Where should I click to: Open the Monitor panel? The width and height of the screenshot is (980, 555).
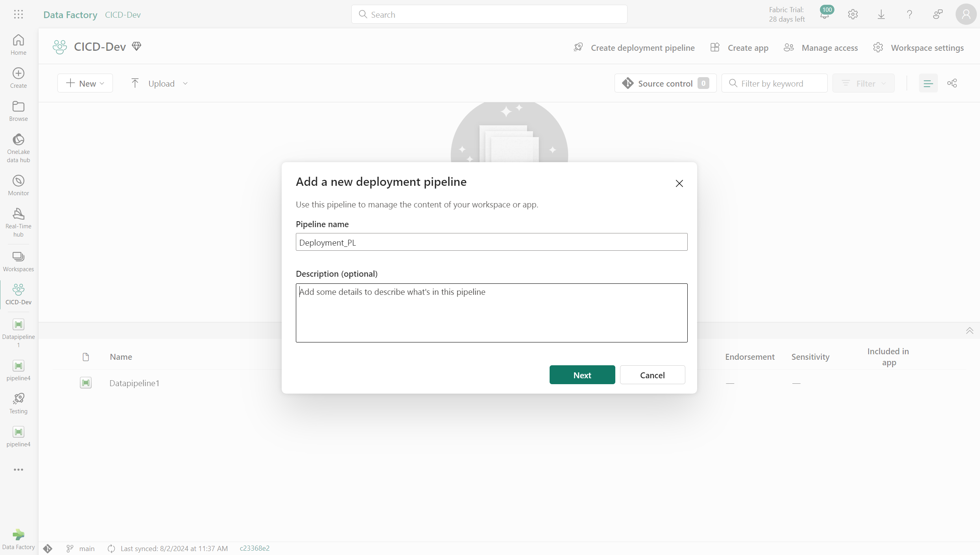coord(18,185)
